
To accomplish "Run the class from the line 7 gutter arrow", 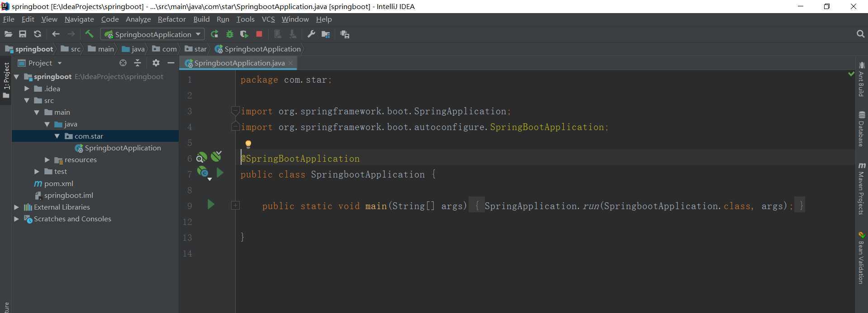I will coord(220,173).
